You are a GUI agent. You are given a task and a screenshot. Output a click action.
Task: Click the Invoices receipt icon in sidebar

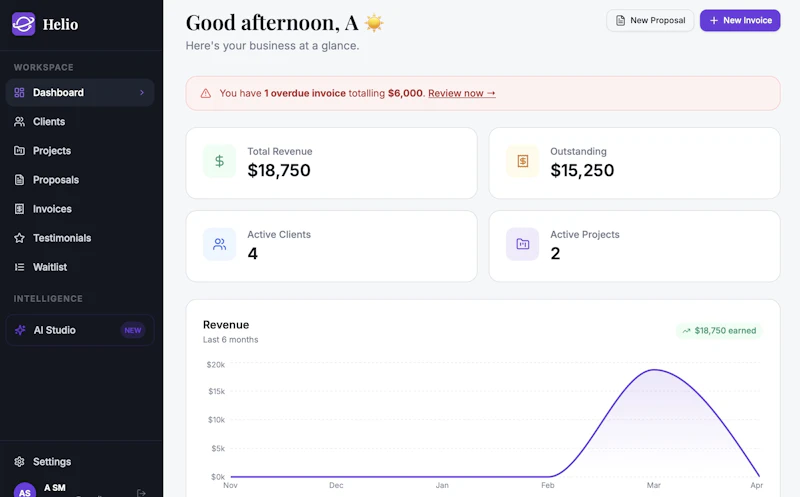coord(19,209)
